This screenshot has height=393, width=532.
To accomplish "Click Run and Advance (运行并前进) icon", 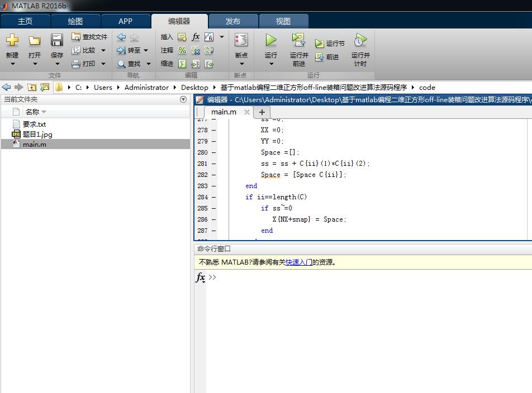I will [x=298, y=40].
